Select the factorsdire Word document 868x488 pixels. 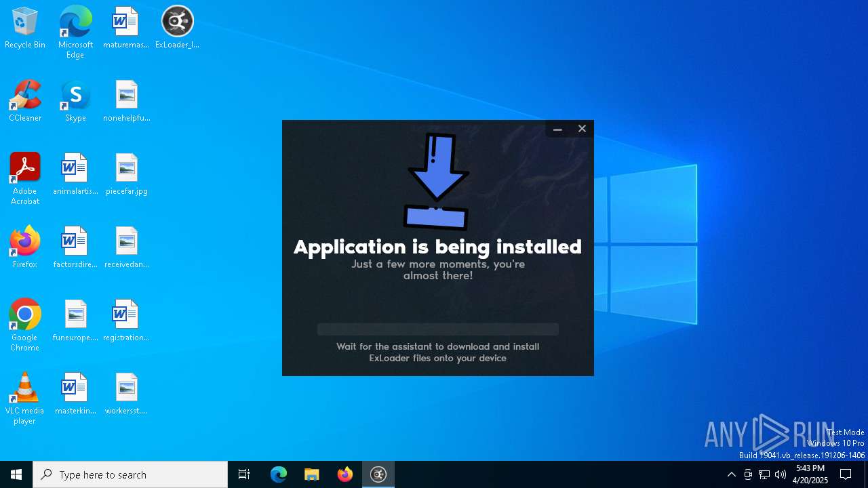[75, 247]
